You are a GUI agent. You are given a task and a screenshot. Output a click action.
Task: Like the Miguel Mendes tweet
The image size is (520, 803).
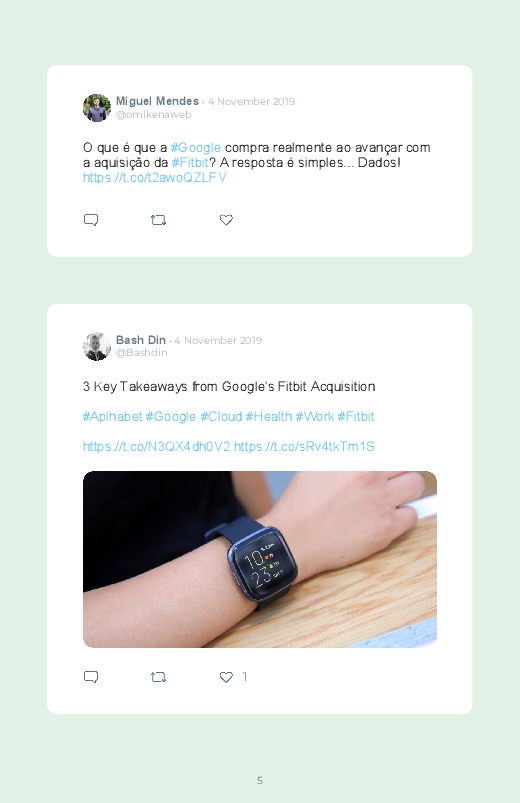point(226,220)
